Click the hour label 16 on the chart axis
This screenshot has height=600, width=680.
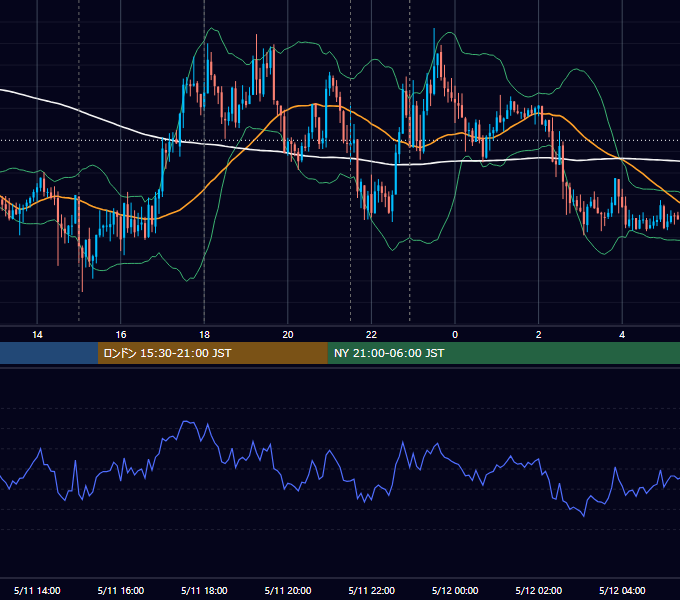point(121,335)
